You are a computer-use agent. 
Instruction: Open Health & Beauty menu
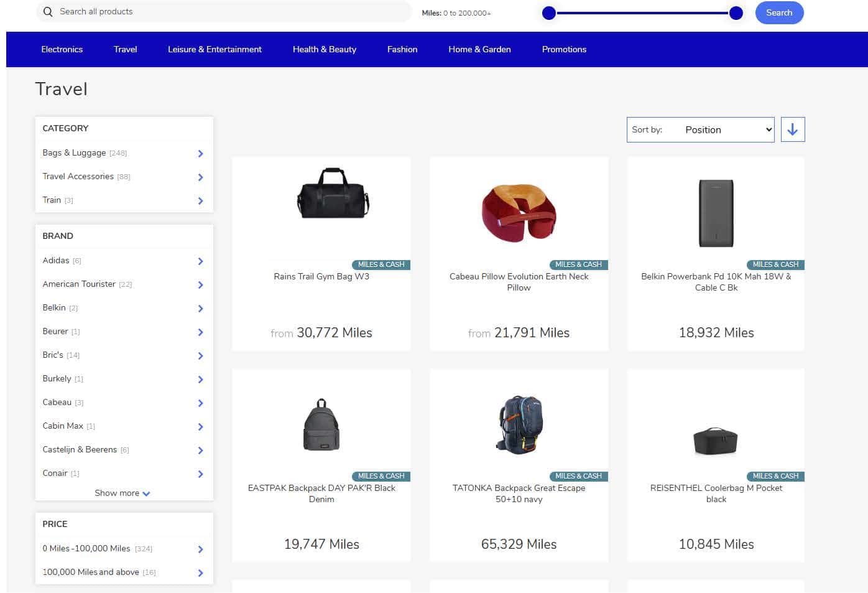[x=325, y=49]
